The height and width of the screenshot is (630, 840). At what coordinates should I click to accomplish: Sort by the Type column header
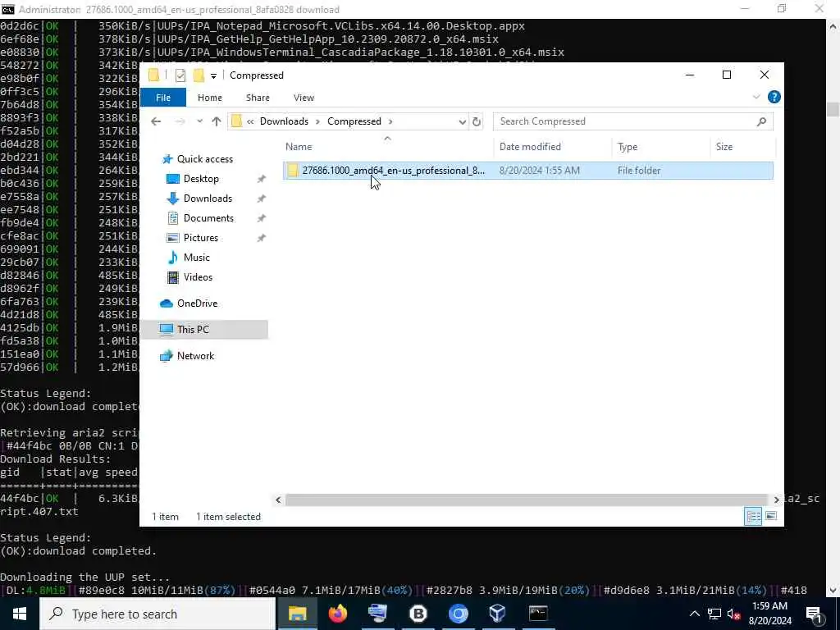tap(628, 147)
